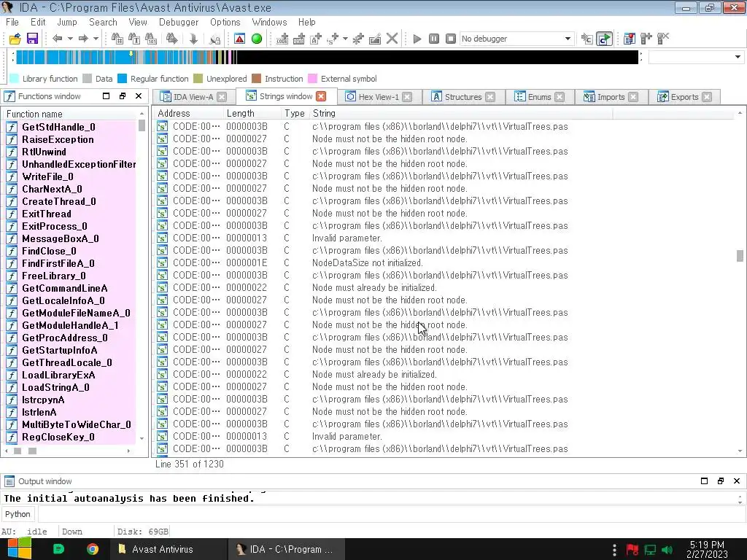Click the convert-to-code toolbar icon
The width and height of the screenshot is (747, 560).
[x=282, y=39]
